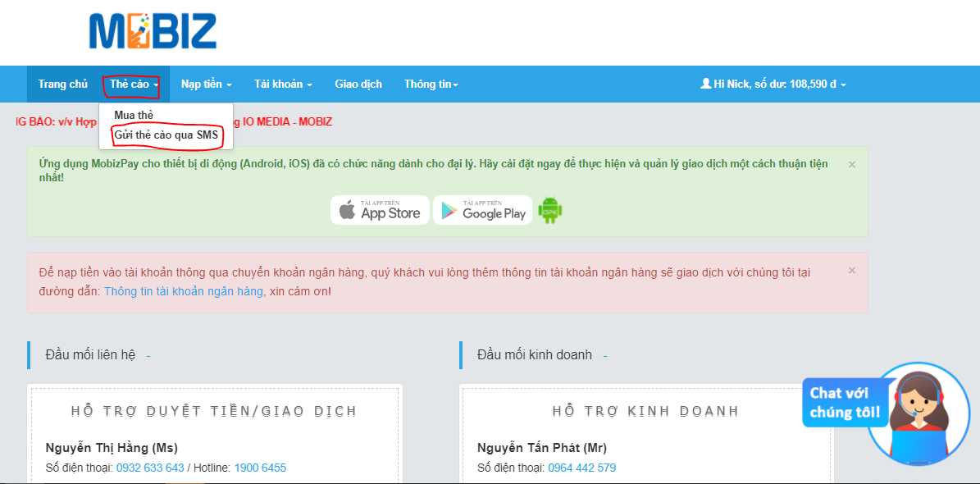Expand the Tài khoản dropdown
Image resolution: width=980 pixels, height=484 pixels.
tap(283, 84)
